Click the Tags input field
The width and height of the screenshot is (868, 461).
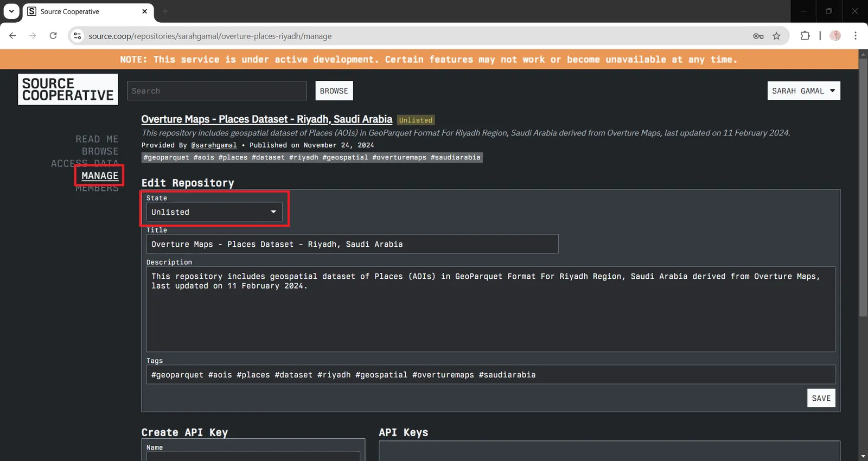coord(490,375)
